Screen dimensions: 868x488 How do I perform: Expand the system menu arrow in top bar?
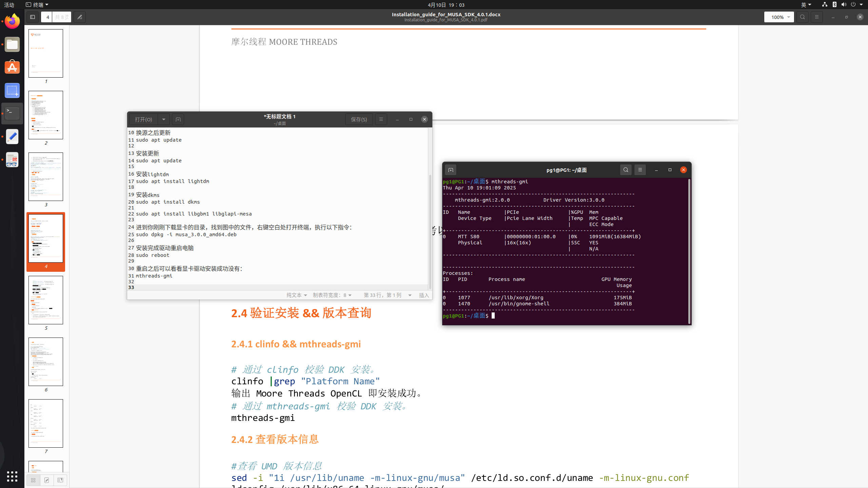point(861,5)
